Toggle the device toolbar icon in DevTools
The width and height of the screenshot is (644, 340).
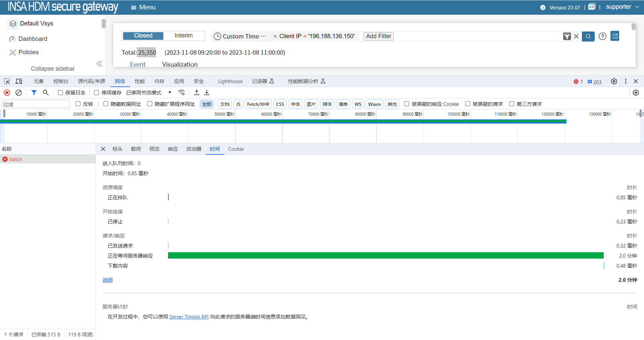tap(19, 81)
